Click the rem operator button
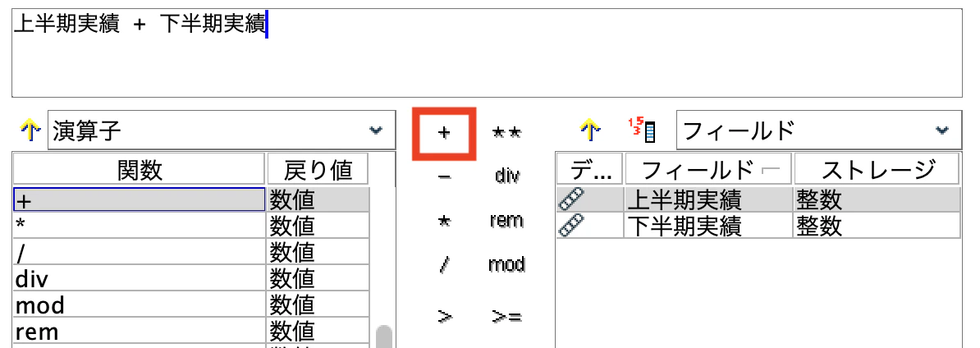 point(507,221)
